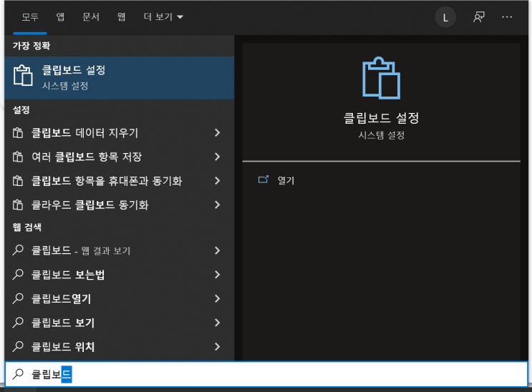Click 클립보드 설정 title in preview pane
Screen dimensions: 532x392
point(381,118)
